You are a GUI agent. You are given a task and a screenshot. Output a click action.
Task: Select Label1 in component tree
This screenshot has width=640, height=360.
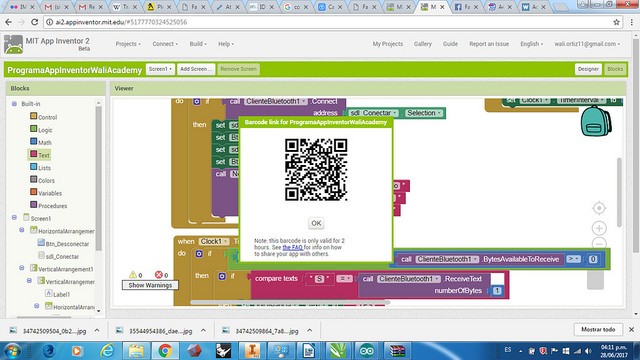[x=58, y=294]
